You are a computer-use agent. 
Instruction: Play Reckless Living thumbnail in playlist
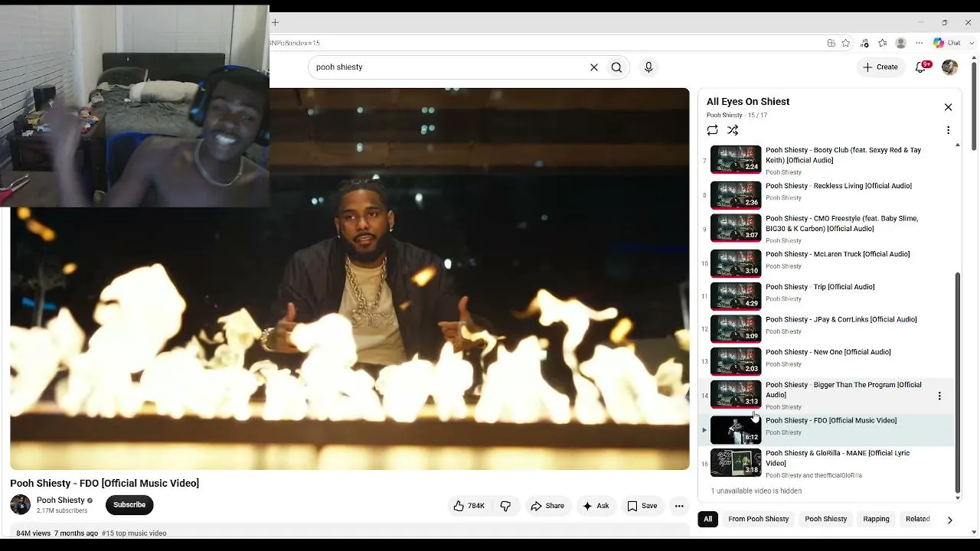(736, 195)
